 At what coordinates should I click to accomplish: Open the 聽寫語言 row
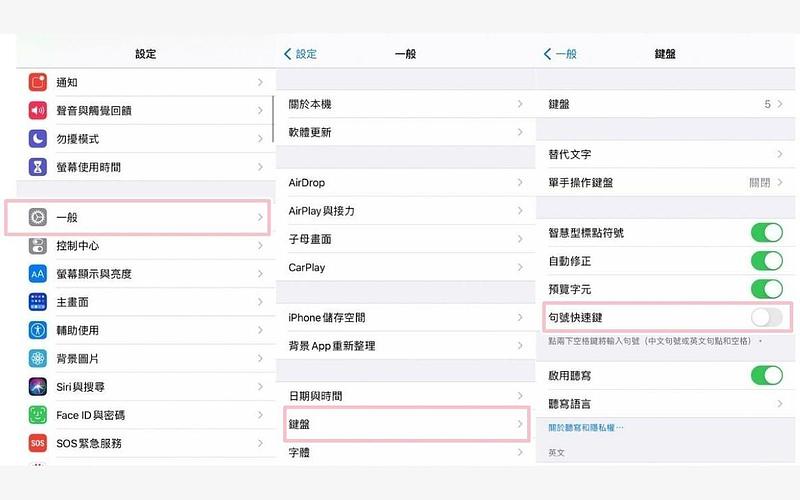coord(664,403)
